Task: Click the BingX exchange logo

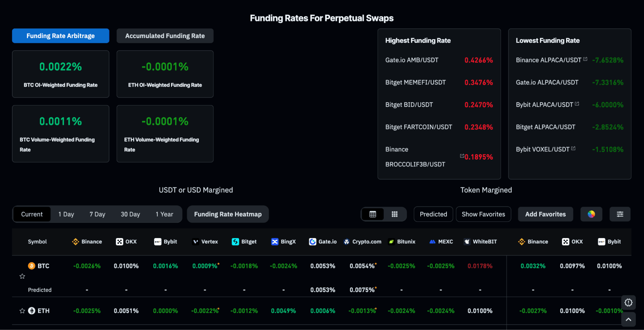Action: point(275,242)
